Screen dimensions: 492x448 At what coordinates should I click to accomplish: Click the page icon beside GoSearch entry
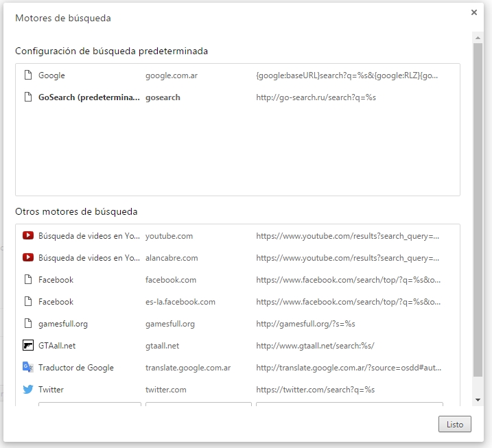[28, 97]
